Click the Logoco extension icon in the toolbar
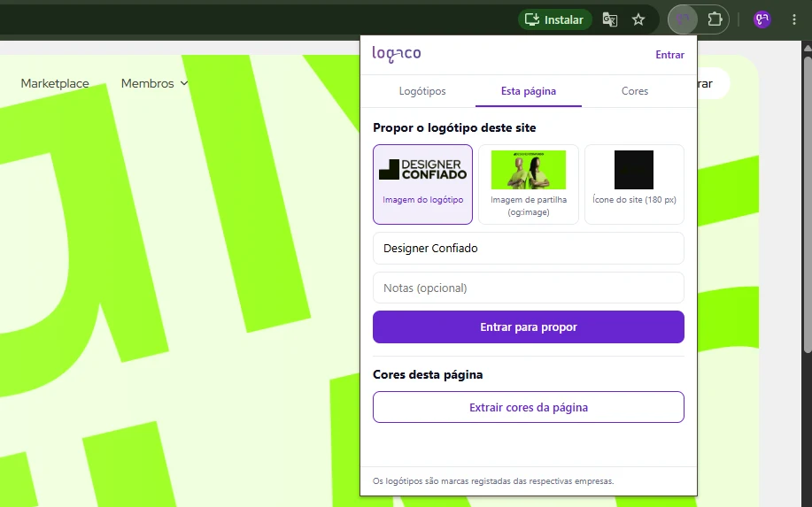This screenshot has width=812, height=507. point(683,19)
